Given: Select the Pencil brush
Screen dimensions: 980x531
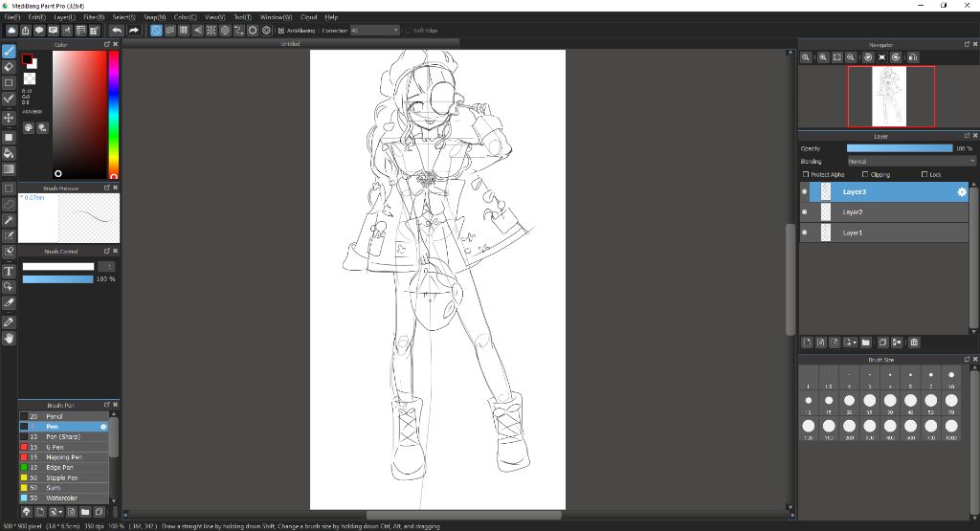Looking at the screenshot, I should tap(64, 416).
